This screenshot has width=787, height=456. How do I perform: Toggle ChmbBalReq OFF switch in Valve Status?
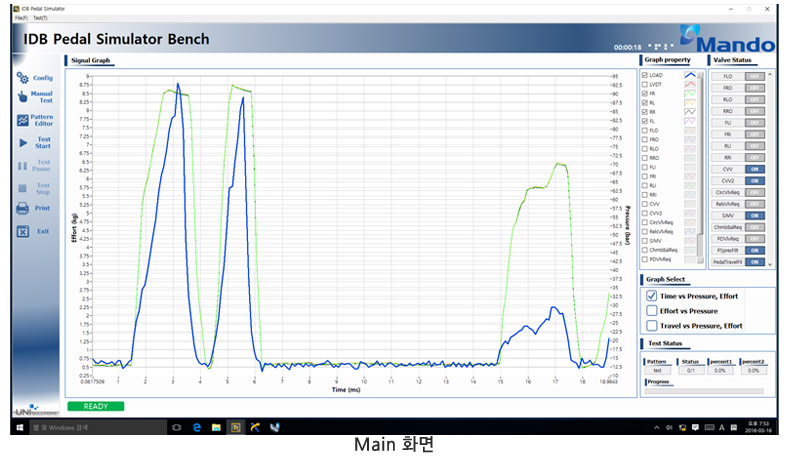(754, 227)
